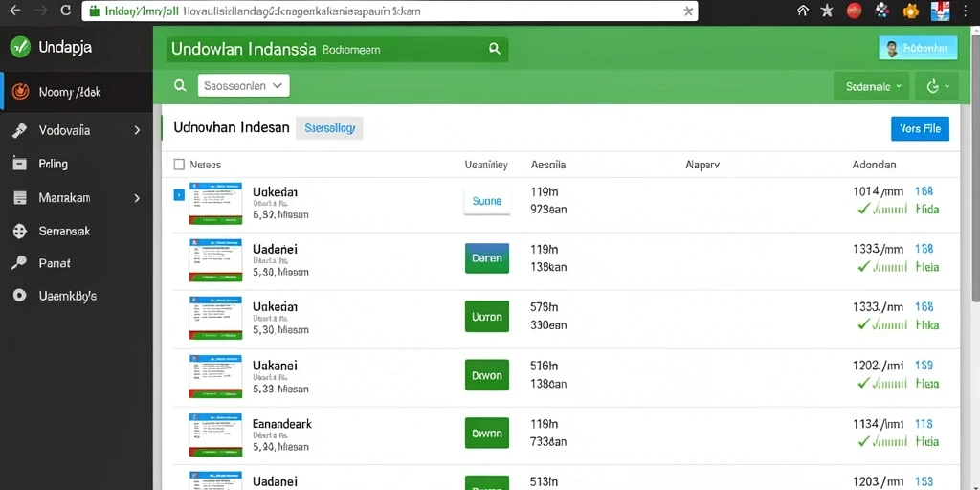This screenshot has height=490, width=980.
Task: Click the circular disc icon beside Uaemkbg's
Action: [x=20, y=295]
